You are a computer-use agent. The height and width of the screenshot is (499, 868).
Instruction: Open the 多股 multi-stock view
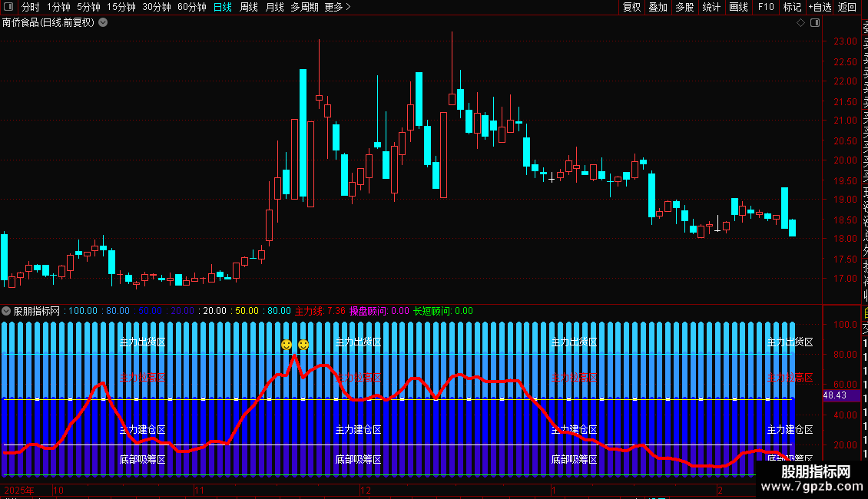(x=684, y=7)
